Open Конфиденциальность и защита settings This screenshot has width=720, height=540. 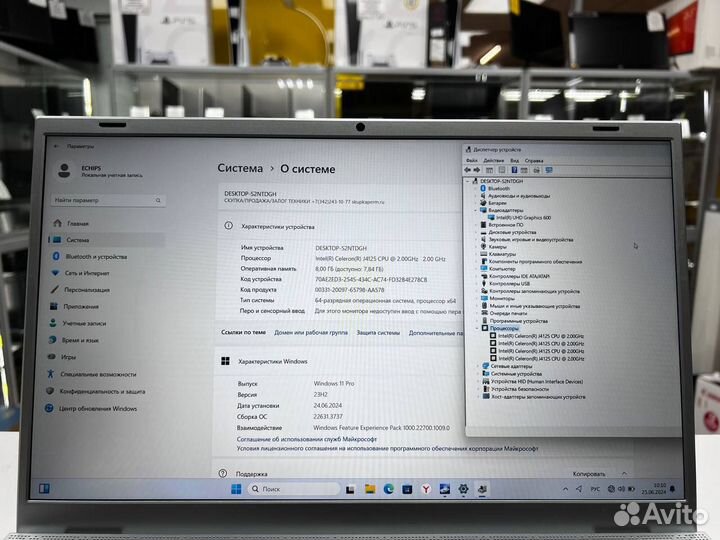(102, 392)
